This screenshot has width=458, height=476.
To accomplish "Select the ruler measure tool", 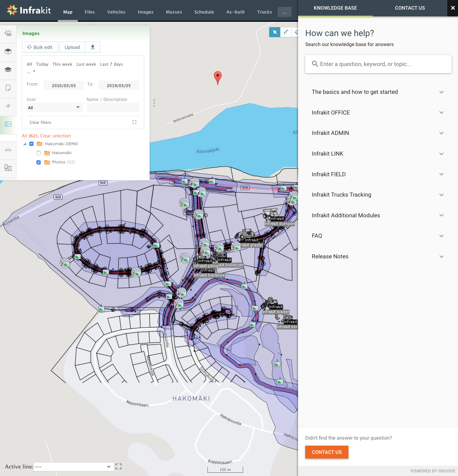I will pyautogui.click(x=286, y=32).
